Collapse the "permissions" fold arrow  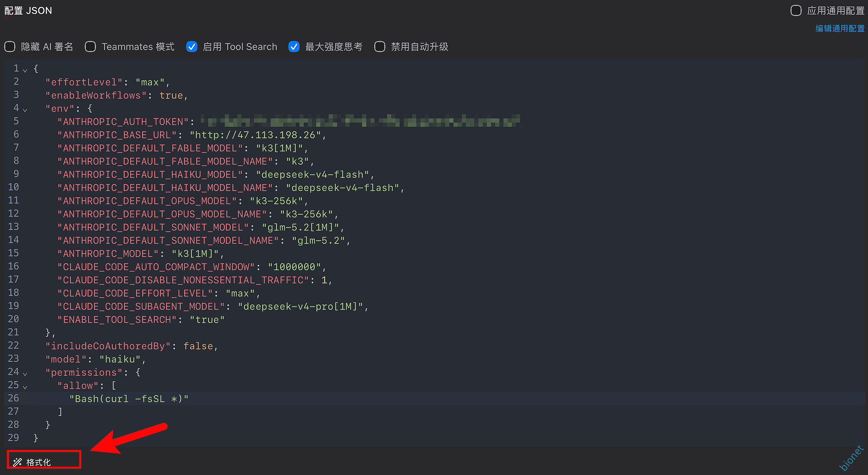25,374
